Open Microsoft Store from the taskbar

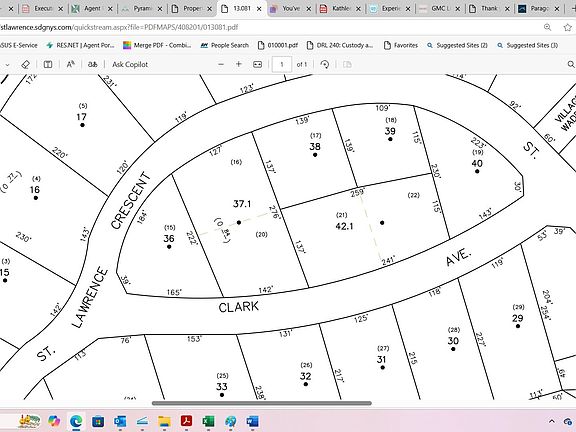click(98, 421)
